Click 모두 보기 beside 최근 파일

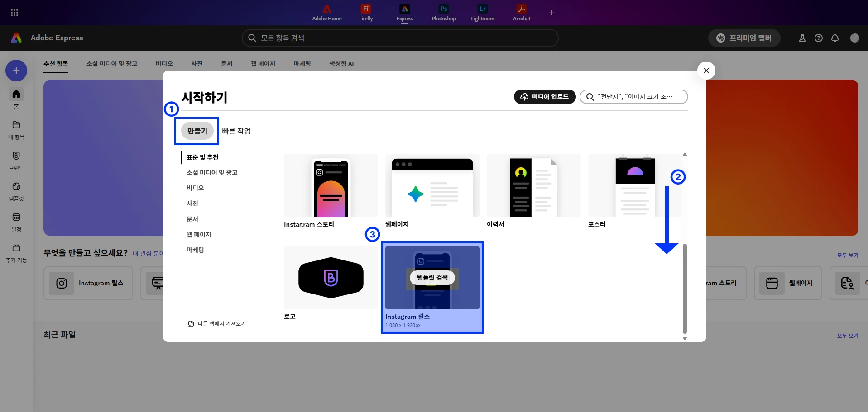(x=848, y=336)
